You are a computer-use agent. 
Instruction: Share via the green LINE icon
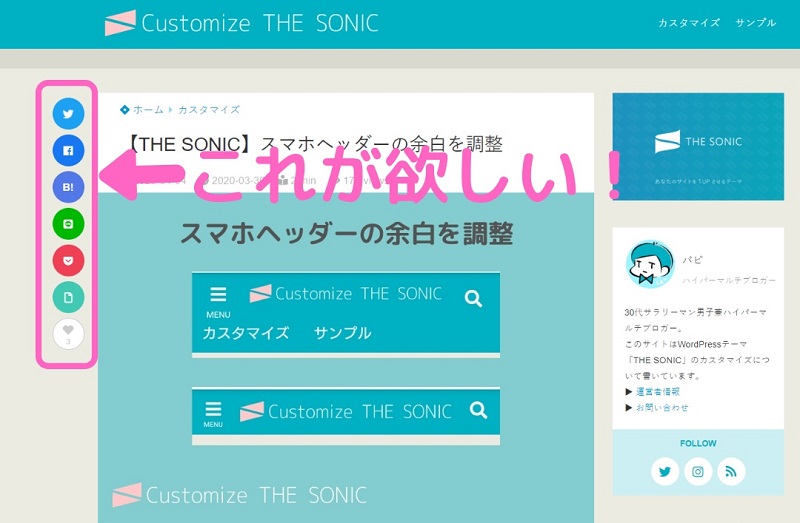tap(68, 223)
